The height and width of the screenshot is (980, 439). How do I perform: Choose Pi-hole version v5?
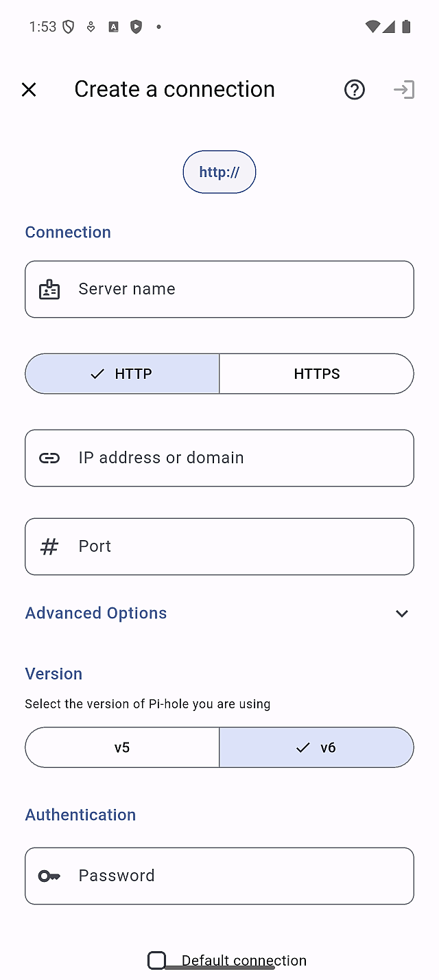pyautogui.click(x=122, y=747)
